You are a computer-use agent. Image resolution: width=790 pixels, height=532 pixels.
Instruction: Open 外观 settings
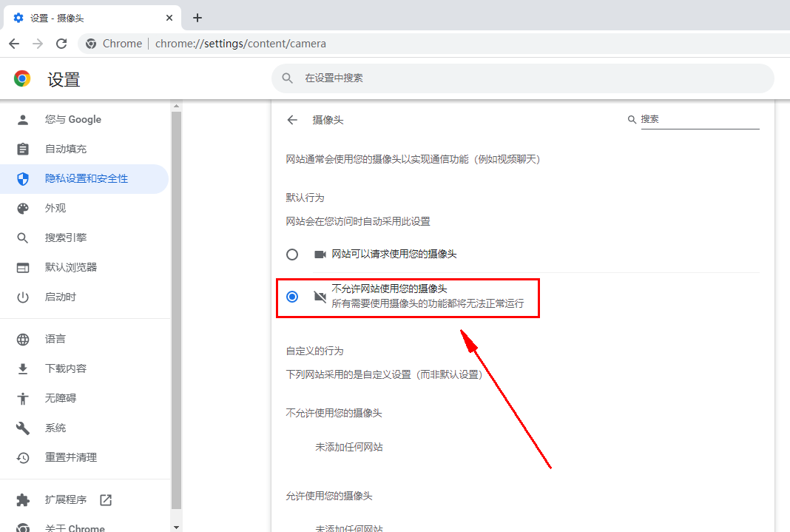pos(84,208)
